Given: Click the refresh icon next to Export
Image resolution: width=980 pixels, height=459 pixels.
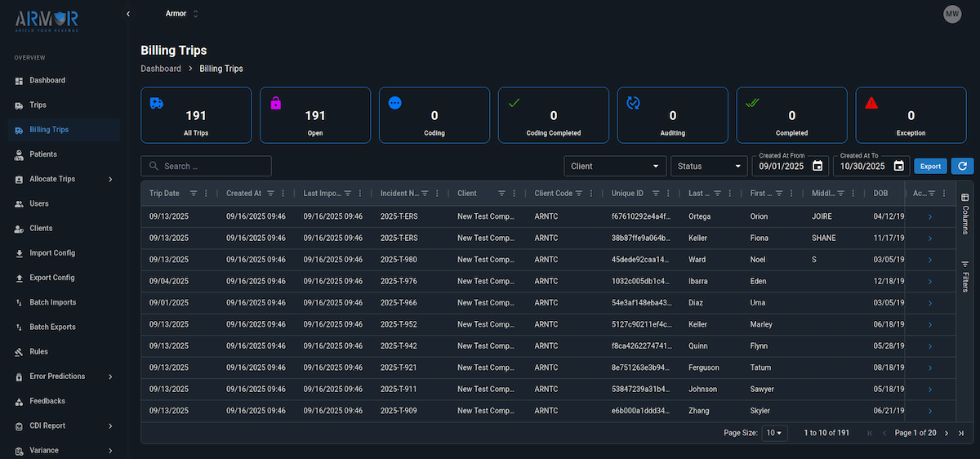Looking at the screenshot, I should click(962, 167).
